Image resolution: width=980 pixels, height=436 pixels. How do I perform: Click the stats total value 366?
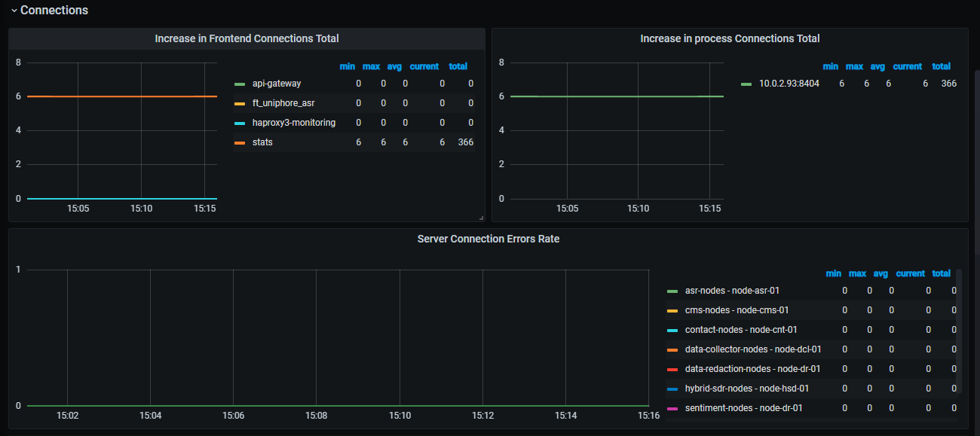point(465,142)
